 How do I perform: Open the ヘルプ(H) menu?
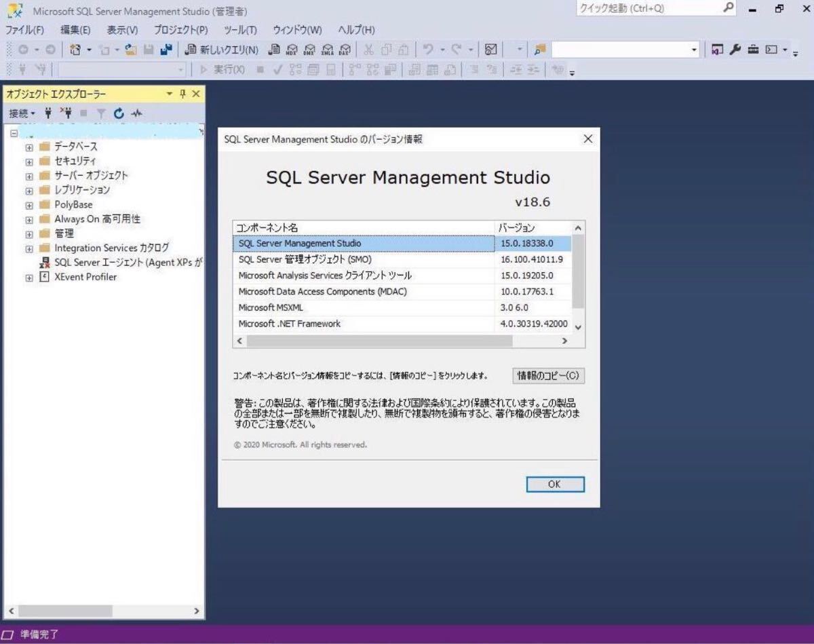pos(356,30)
